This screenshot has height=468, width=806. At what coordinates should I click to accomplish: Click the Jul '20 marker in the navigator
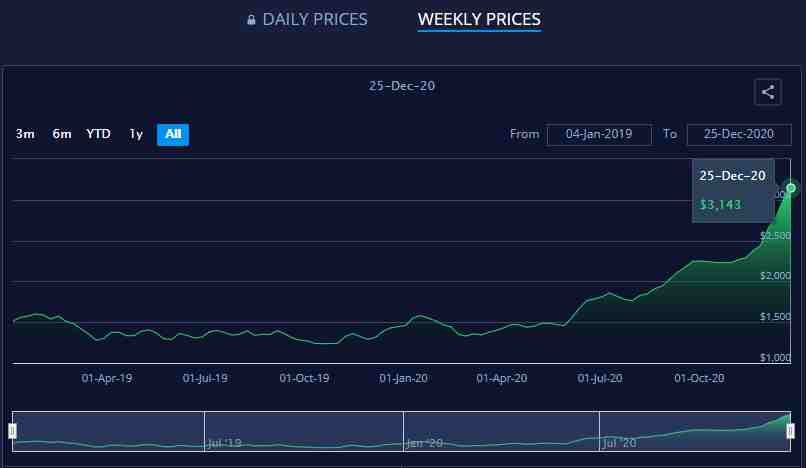coord(620,441)
